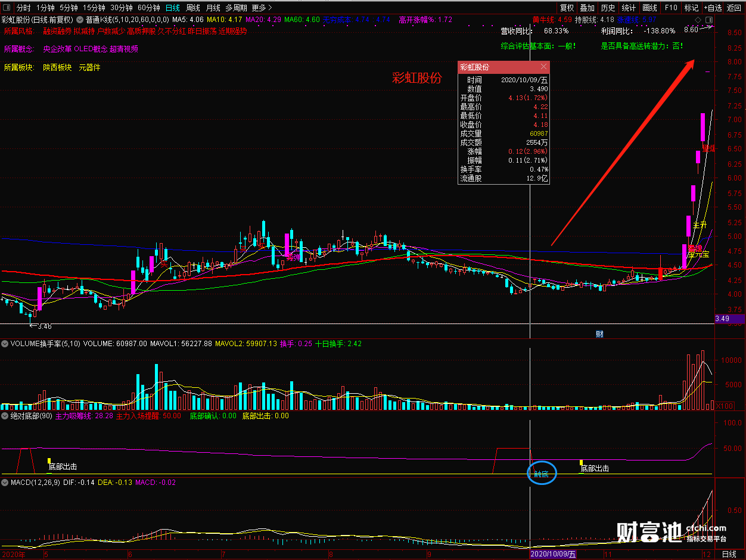
Task: Toggle right side panel icon near price axis
Action: coord(708,20)
